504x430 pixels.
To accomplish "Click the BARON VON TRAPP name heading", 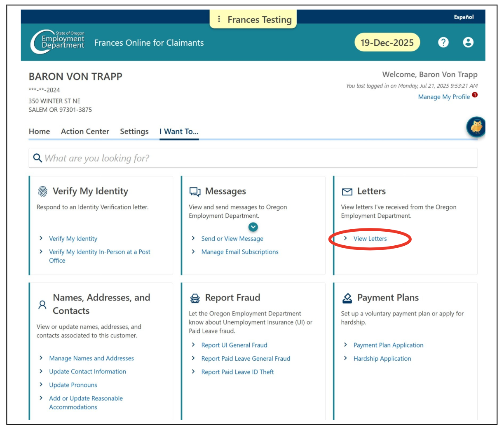I will [75, 77].
